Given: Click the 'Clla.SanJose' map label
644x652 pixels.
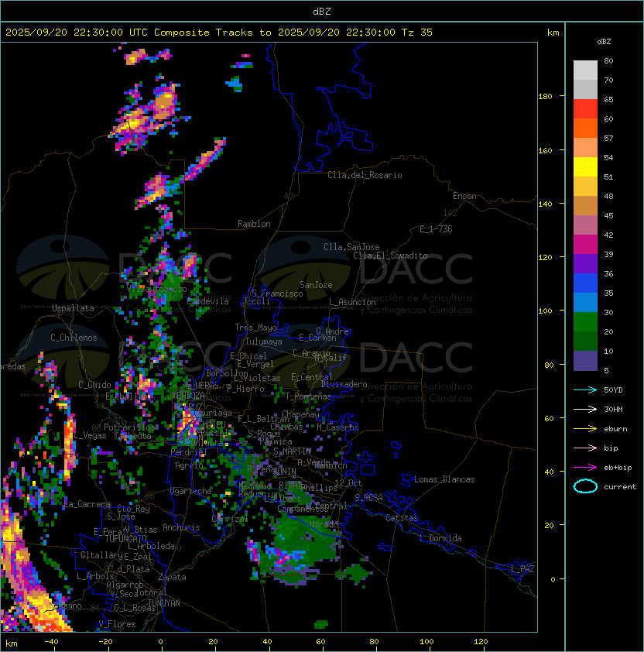Looking at the screenshot, I should pyautogui.click(x=351, y=247).
